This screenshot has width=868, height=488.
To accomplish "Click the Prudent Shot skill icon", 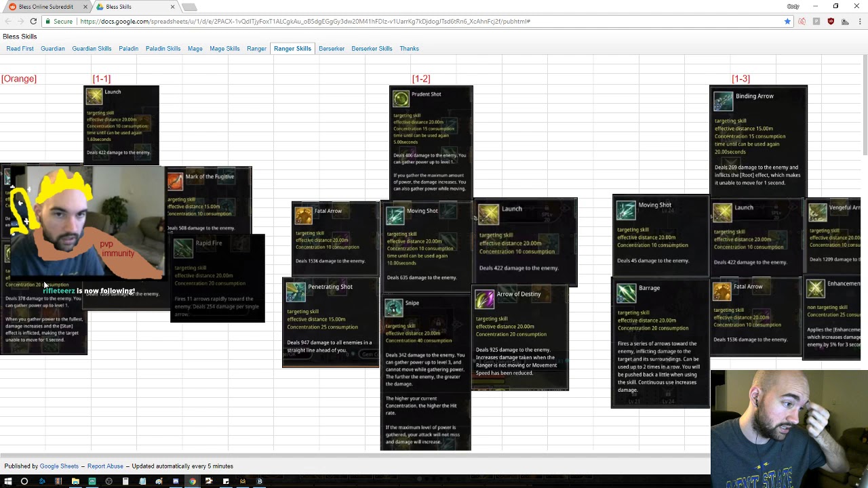I will (401, 99).
